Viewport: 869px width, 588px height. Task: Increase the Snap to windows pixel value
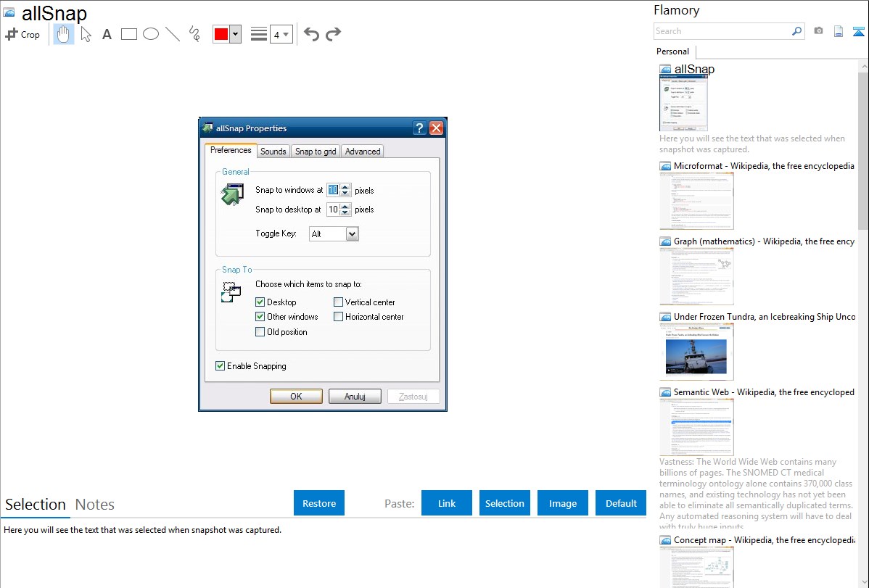coord(345,187)
